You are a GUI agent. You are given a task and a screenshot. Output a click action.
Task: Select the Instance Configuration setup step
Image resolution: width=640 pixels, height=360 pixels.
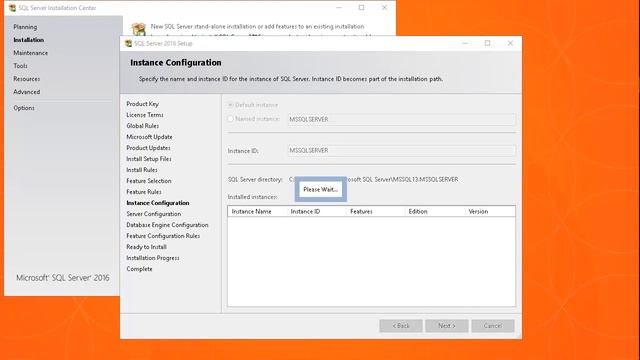158,203
